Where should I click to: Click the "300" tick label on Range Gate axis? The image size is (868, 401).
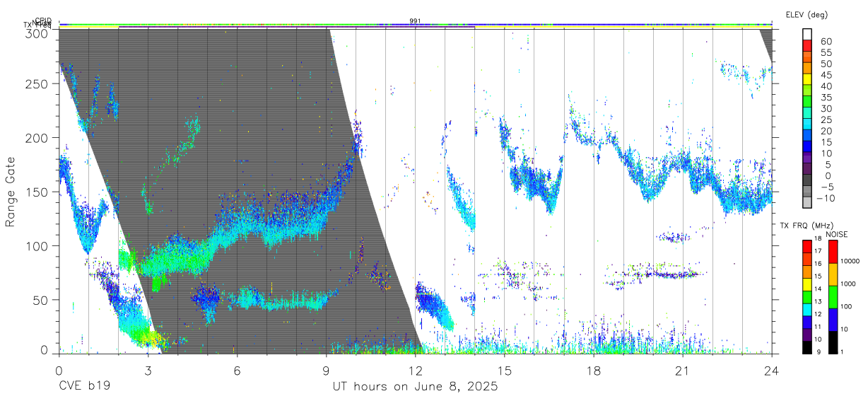tap(36, 33)
